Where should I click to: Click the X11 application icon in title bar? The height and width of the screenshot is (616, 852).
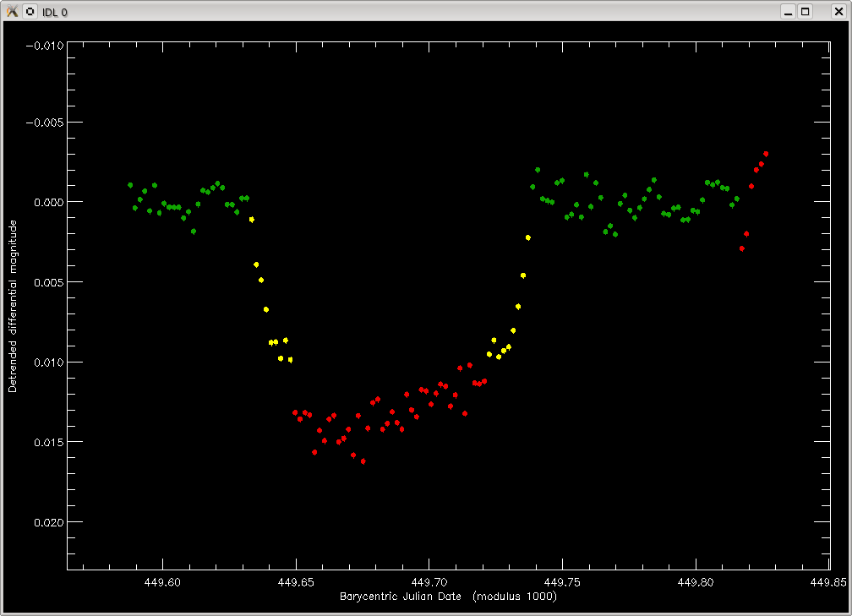point(12,11)
